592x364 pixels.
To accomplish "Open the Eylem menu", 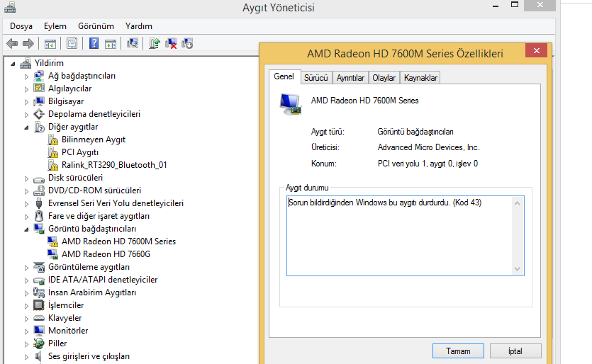I will (x=55, y=26).
